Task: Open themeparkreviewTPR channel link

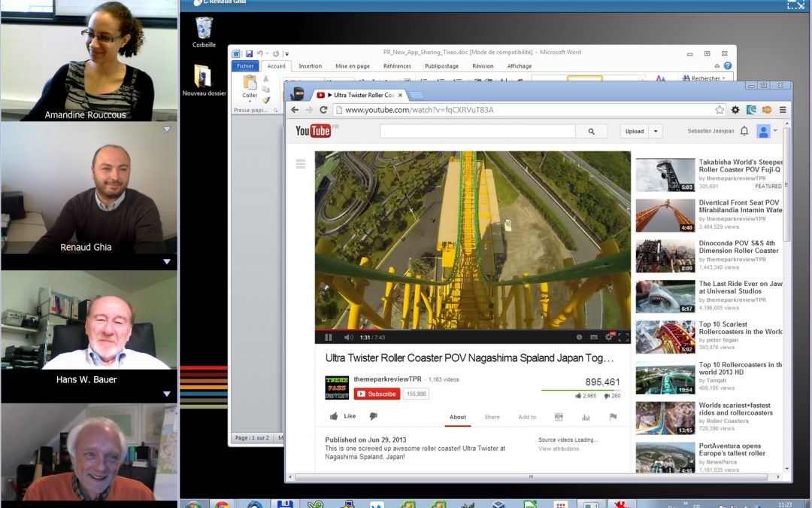Action: tap(387, 379)
